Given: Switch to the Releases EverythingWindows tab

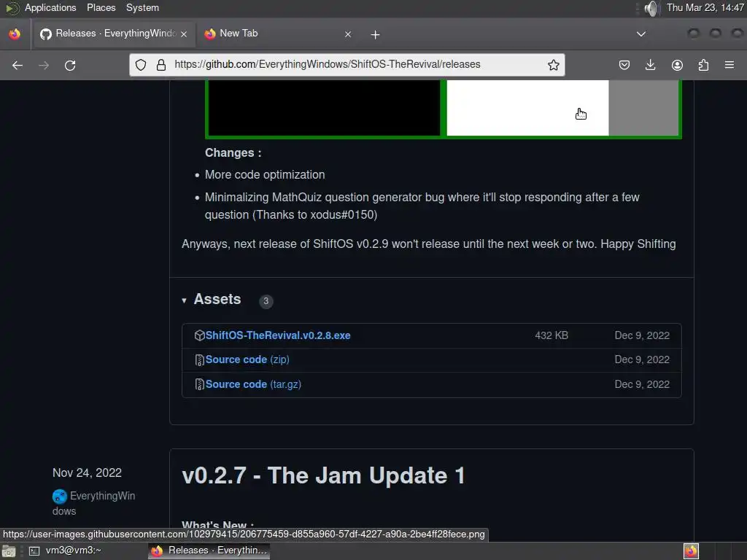Looking at the screenshot, I should [113, 34].
